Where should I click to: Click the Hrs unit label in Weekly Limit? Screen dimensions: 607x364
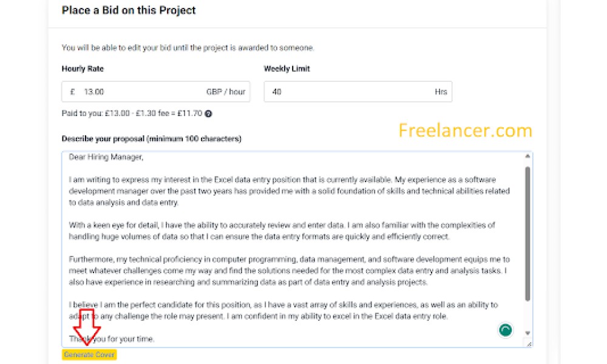click(x=441, y=92)
